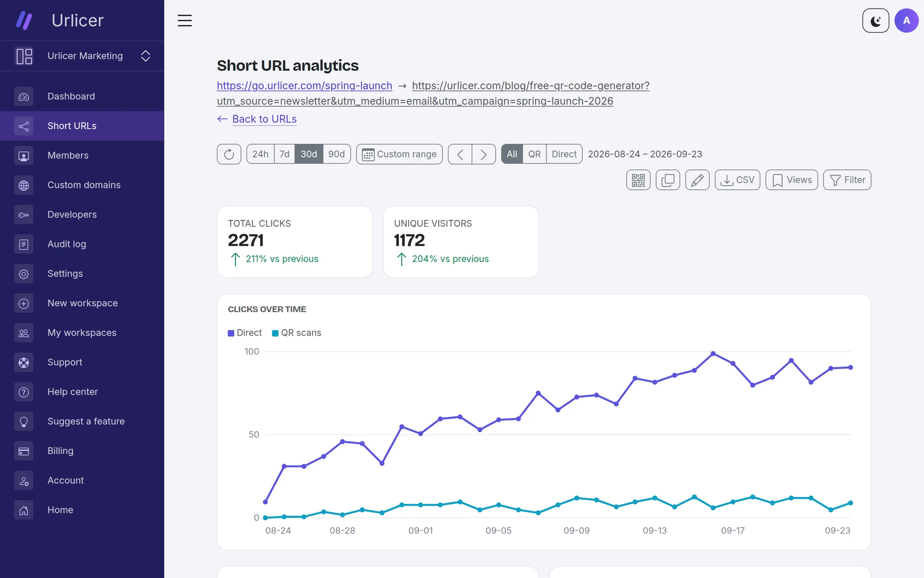Screen dimensions: 924x578
Task: Toggle the QR scans legend swatch
Action: [275, 333]
